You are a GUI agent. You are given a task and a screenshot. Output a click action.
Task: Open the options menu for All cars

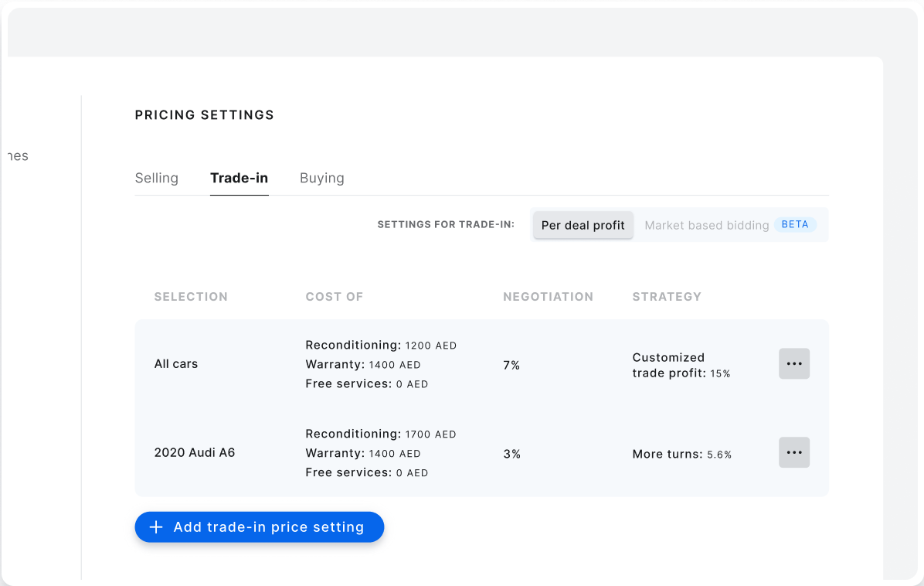793,363
